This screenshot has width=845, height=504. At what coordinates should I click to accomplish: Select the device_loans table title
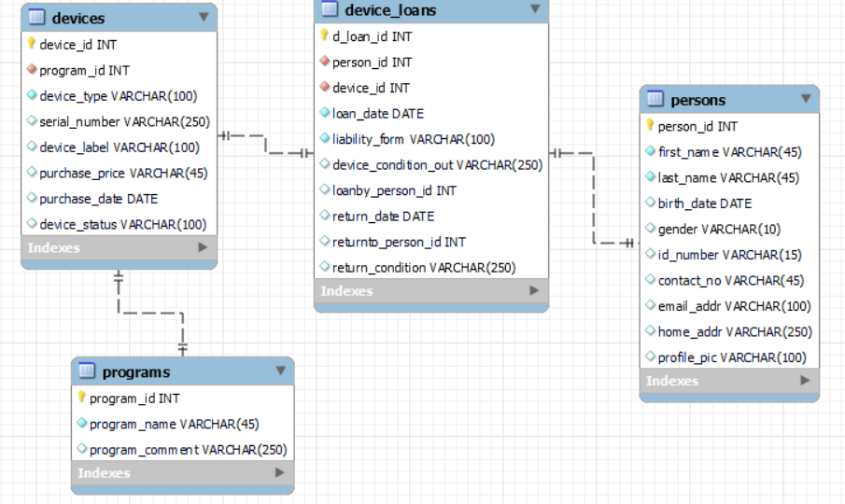coord(390,10)
